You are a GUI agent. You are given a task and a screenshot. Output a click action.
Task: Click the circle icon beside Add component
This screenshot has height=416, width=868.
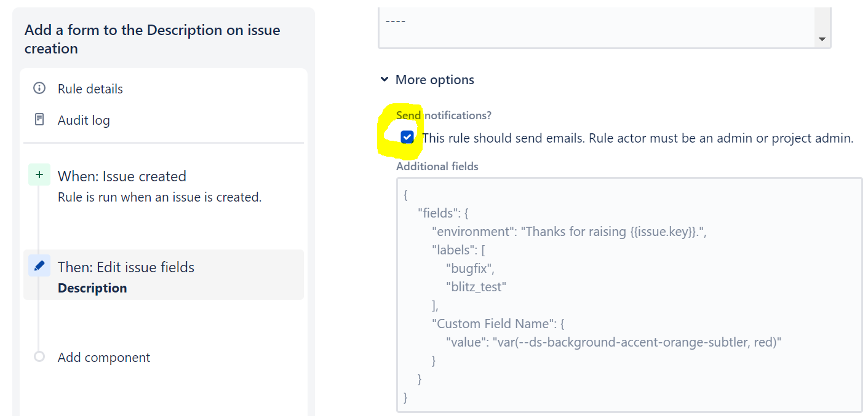pos(39,356)
